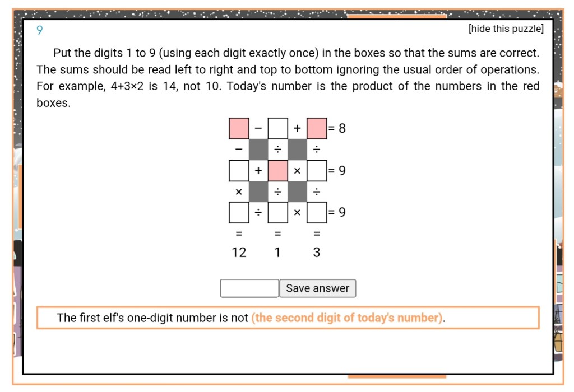
Task: Select the red box in the grid's center
Action: (x=278, y=170)
